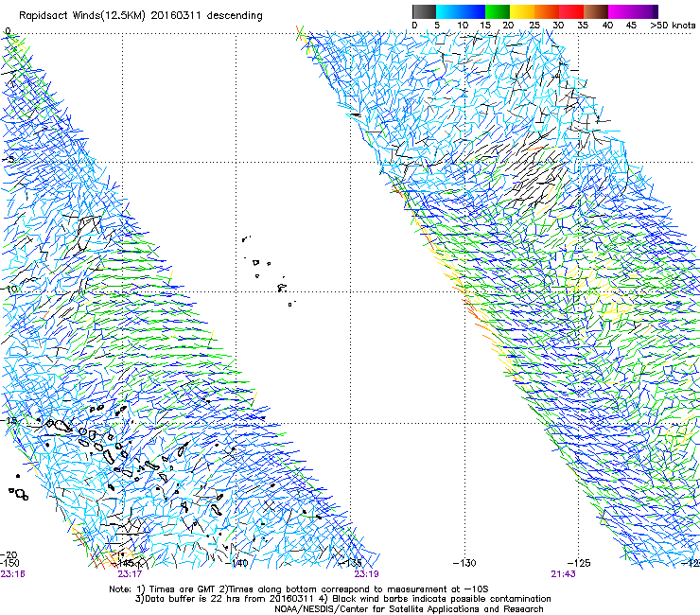Click the purple "23:16" pass time
This screenshot has height=615, width=700.
[x=12, y=574]
